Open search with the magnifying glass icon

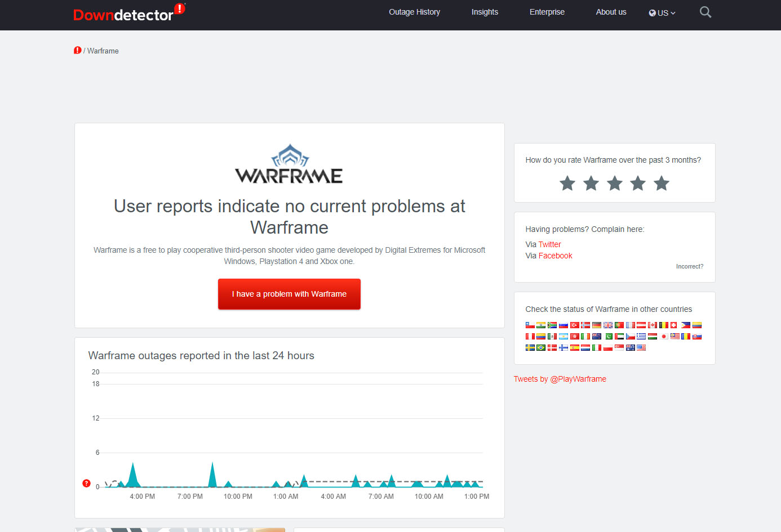coord(705,12)
